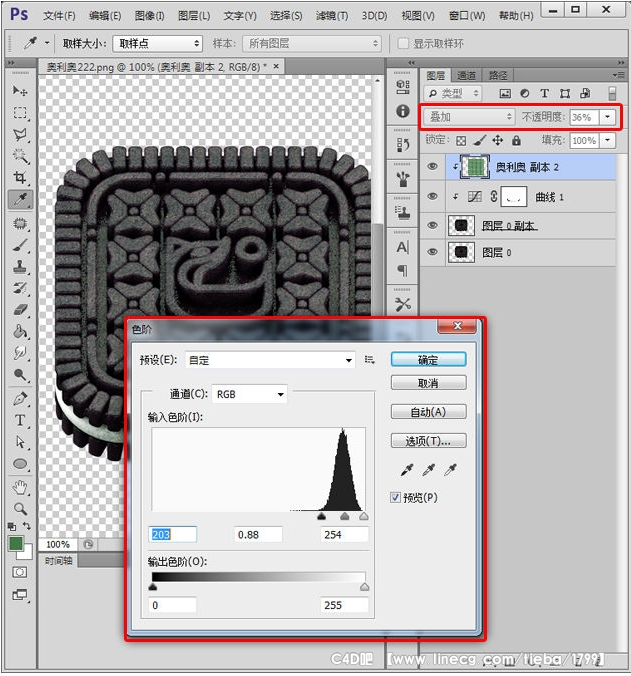
Task: Select the Clone Stamp tool
Action: click(20, 267)
